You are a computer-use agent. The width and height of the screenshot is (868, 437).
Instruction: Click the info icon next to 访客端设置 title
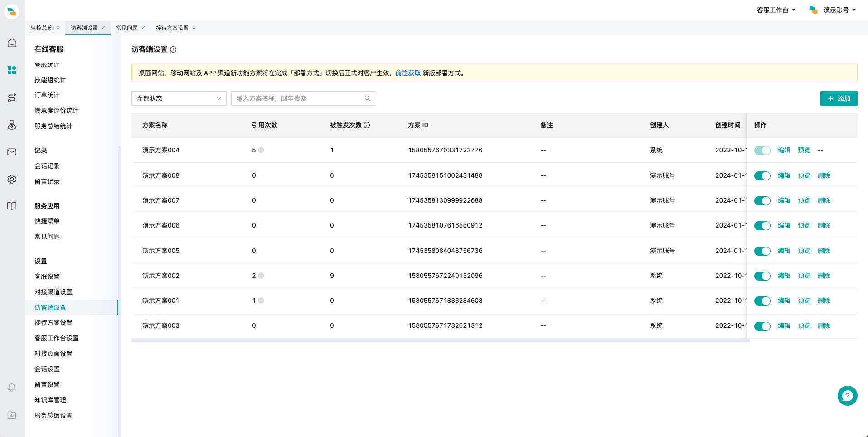[x=173, y=49]
